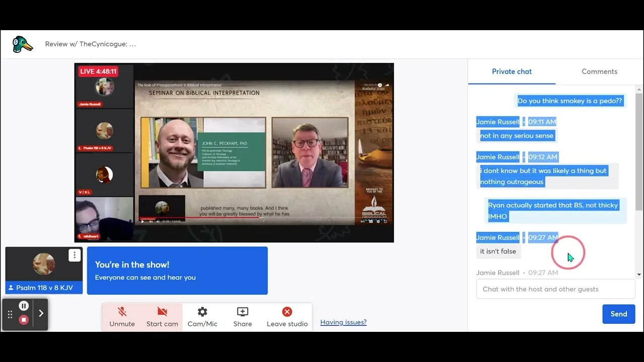The width and height of the screenshot is (644, 362).
Task: Click the 'not in any seriou sense' message
Action: coord(516,136)
